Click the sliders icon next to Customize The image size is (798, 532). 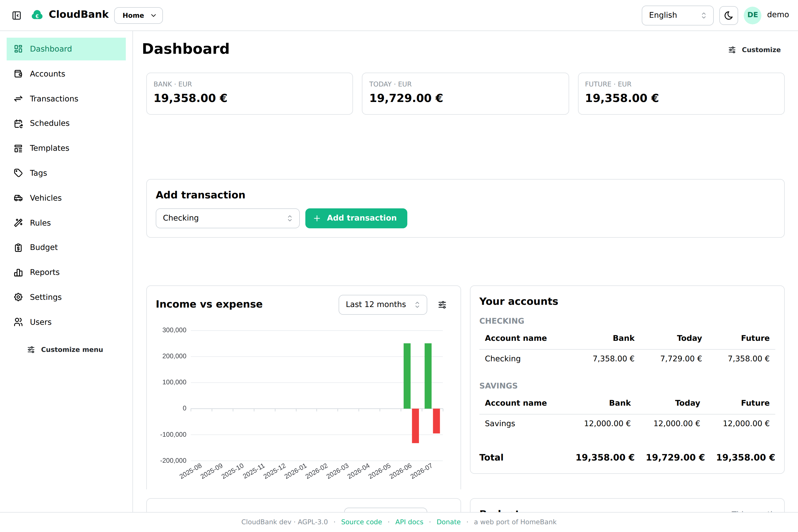[x=732, y=50]
